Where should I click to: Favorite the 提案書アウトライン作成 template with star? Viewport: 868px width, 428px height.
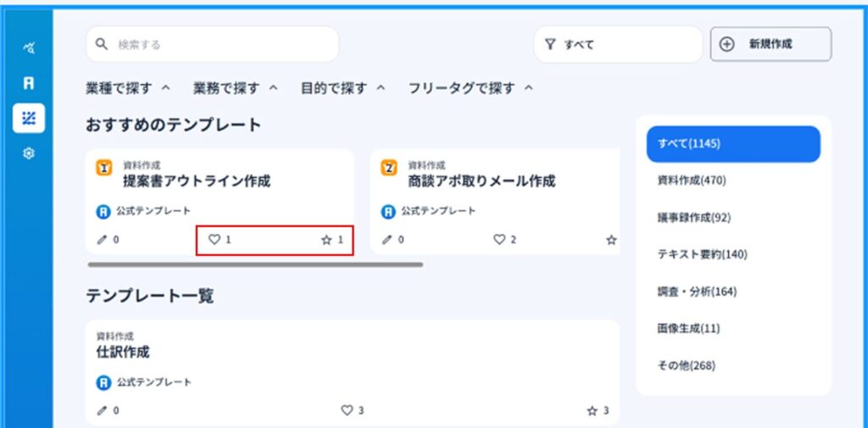click(x=326, y=240)
